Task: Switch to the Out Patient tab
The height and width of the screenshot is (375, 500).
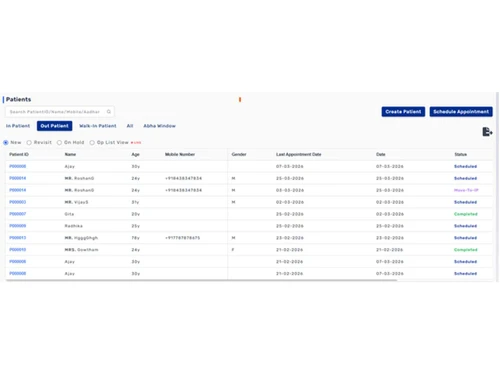Action: coord(54,126)
